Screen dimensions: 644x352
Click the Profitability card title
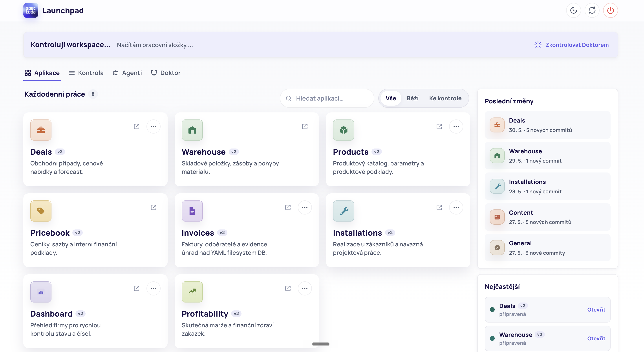tap(205, 314)
